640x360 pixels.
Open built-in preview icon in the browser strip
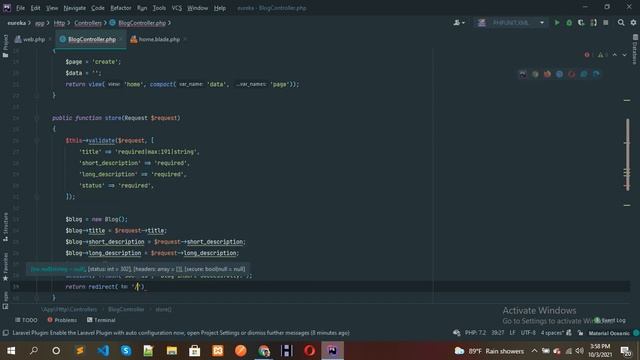[x=523, y=74]
